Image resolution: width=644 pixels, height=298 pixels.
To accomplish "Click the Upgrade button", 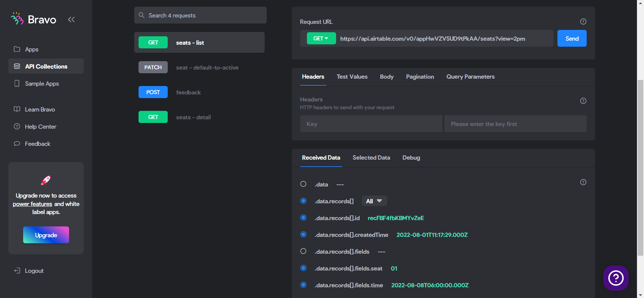I will tap(46, 235).
